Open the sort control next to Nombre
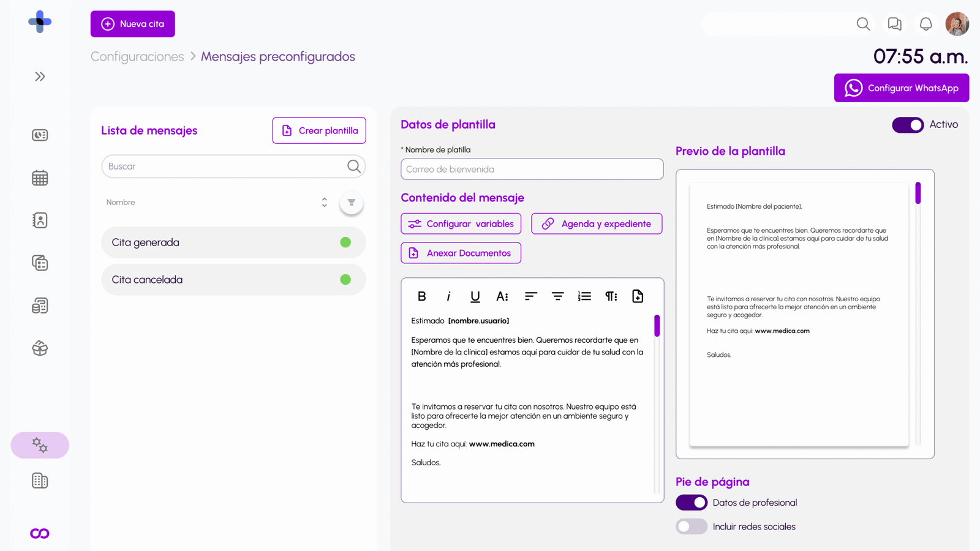 324,202
